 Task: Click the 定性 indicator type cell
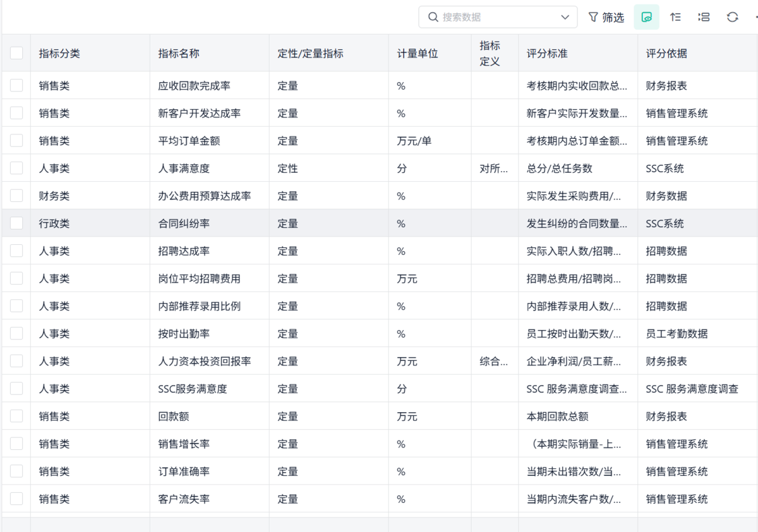point(329,168)
